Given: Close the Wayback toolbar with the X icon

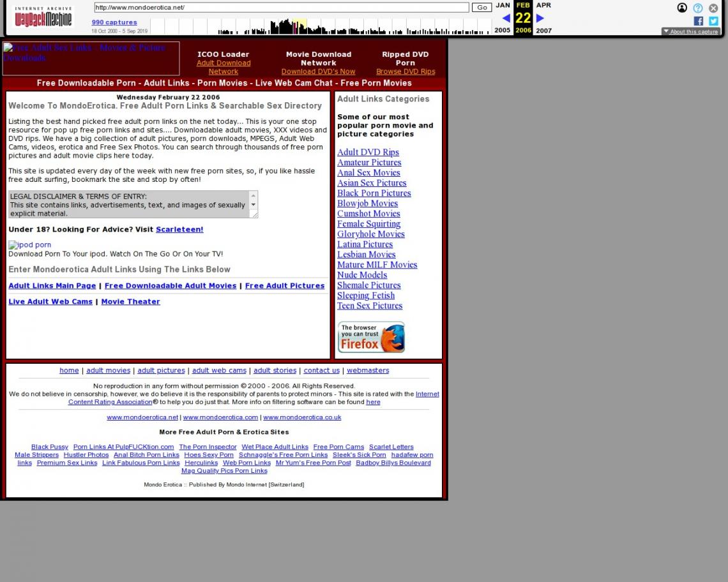Looking at the screenshot, I should (713, 8).
